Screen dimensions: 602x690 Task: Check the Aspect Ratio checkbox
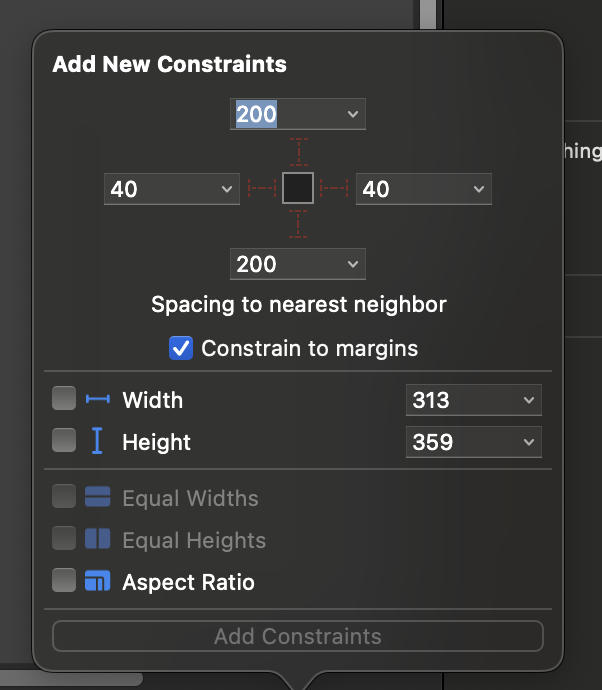64,581
